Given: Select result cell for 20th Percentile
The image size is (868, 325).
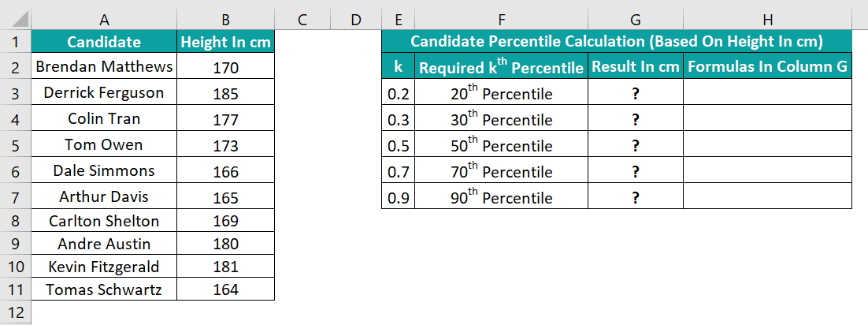Looking at the screenshot, I should click(x=635, y=94).
